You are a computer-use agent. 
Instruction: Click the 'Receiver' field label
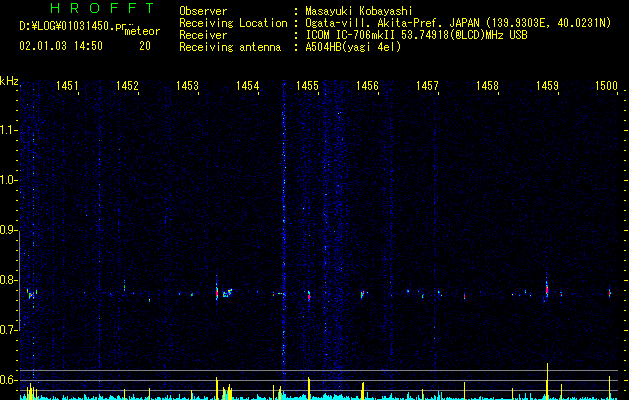click(203, 35)
